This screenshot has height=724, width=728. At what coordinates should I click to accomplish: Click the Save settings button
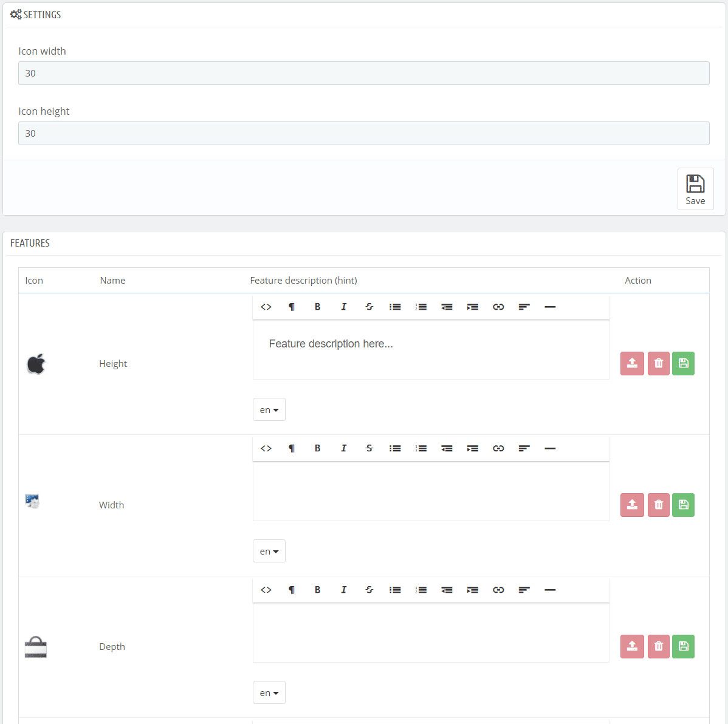coord(695,189)
